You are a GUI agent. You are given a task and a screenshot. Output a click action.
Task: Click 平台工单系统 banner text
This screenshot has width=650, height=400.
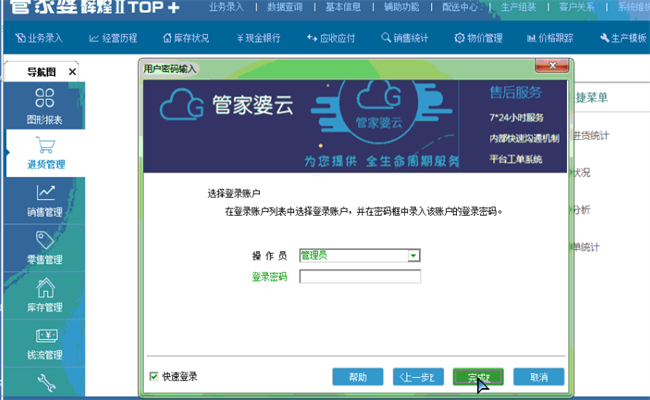[x=516, y=159]
